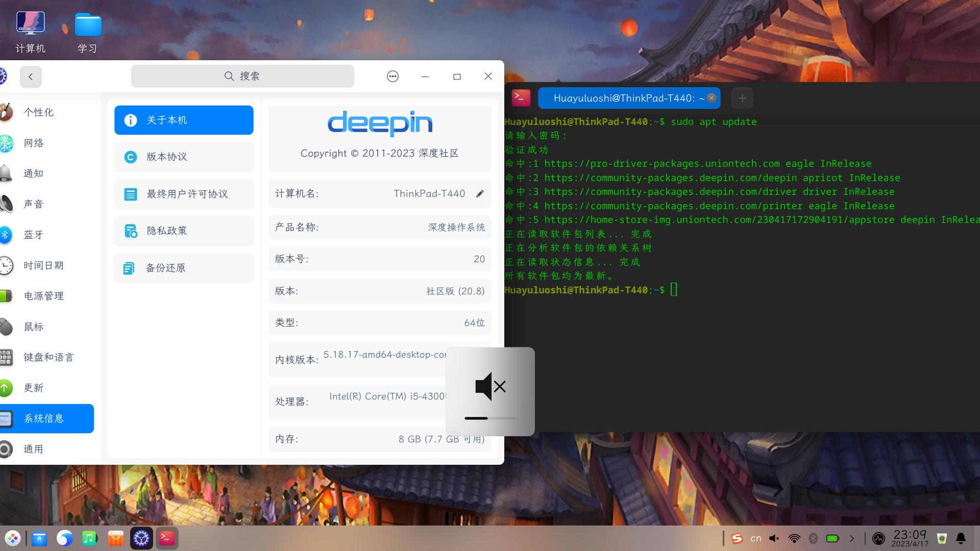The height and width of the screenshot is (551, 980).
Task: Adjust the volume slider in mute popup
Action: click(490, 418)
